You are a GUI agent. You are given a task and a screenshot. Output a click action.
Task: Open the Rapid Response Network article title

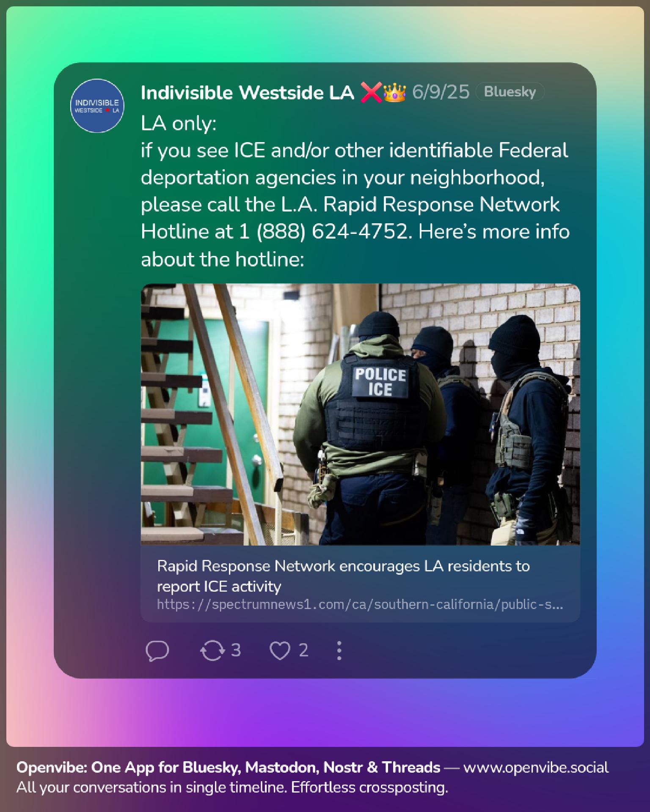[343, 576]
